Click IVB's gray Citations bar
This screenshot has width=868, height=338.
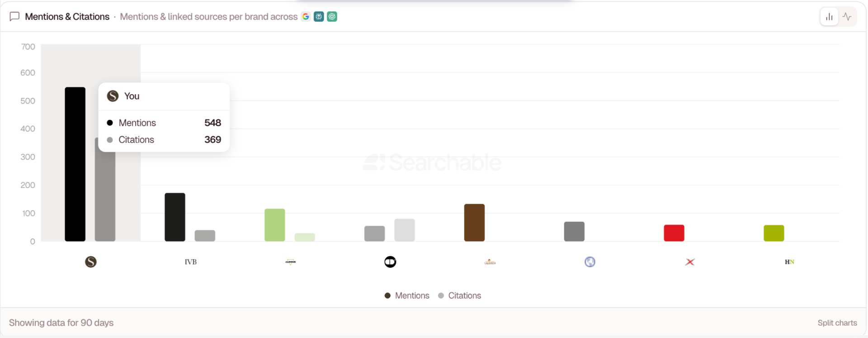pos(205,236)
